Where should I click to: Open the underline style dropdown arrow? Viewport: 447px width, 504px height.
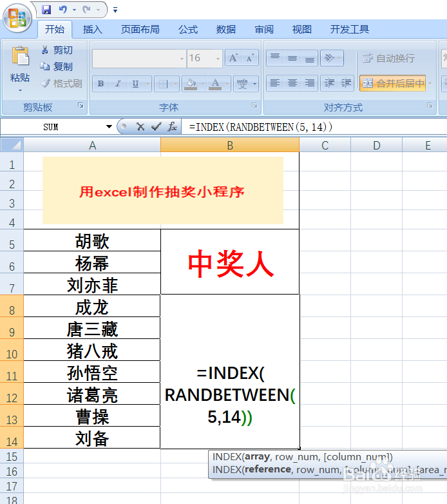point(147,84)
